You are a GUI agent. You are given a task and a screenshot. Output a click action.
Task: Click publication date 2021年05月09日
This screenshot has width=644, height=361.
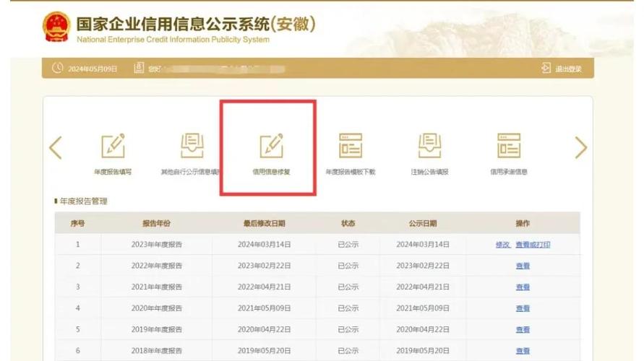click(423, 308)
